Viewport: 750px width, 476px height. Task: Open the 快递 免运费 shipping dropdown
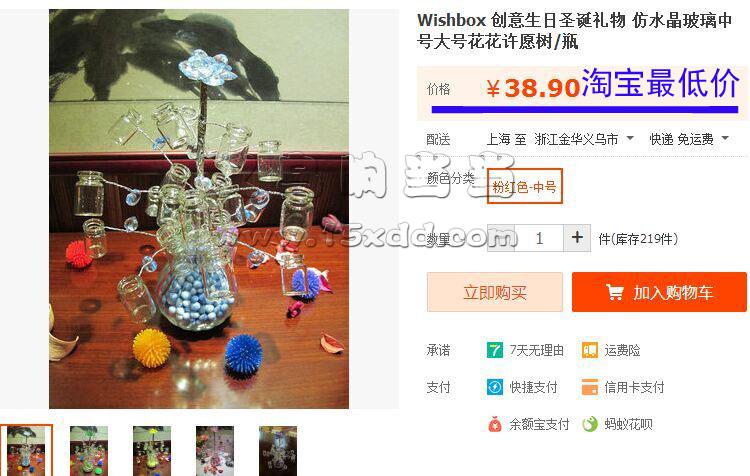point(689,139)
